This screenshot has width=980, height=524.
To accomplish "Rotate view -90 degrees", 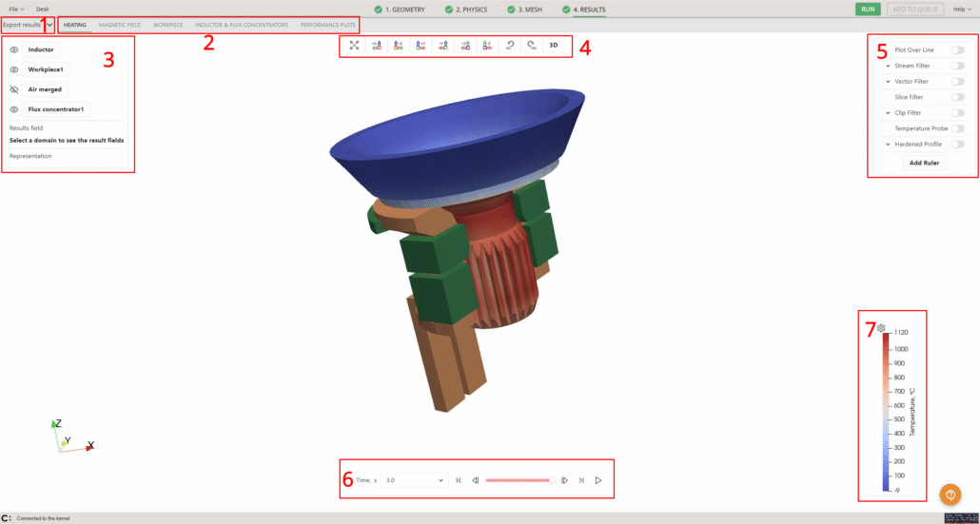I will click(x=509, y=45).
